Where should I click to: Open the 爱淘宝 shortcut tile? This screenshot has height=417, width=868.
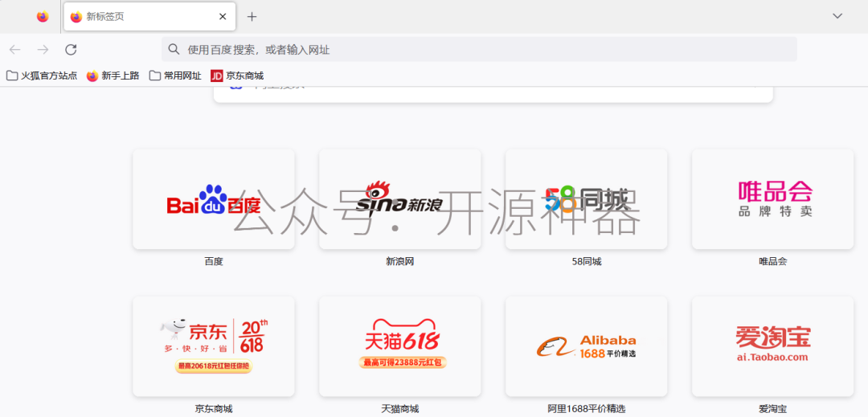pyautogui.click(x=773, y=346)
